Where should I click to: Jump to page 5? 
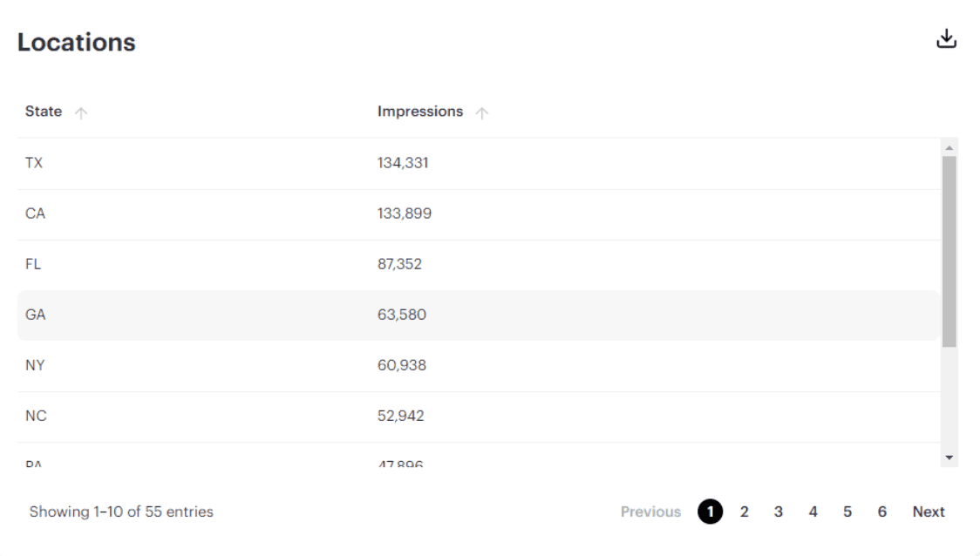coord(847,512)
